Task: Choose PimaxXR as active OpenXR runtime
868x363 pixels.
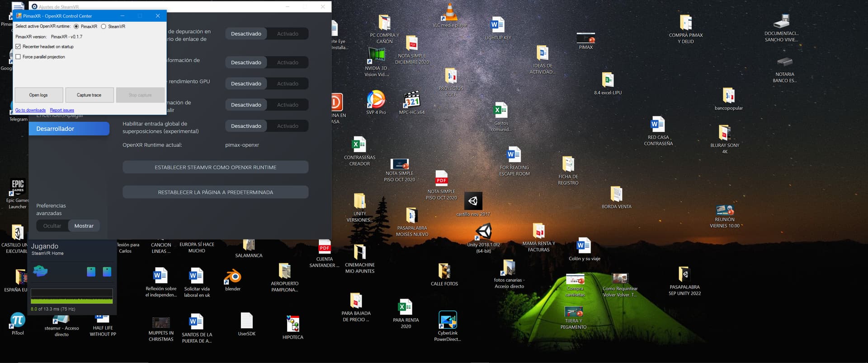Action: (85, 27)
